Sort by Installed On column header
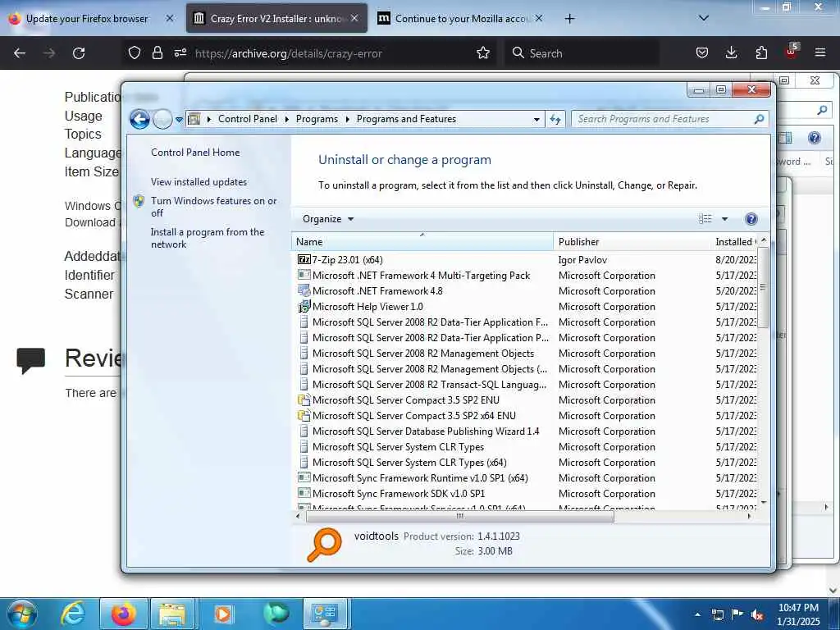 [734, 242]
